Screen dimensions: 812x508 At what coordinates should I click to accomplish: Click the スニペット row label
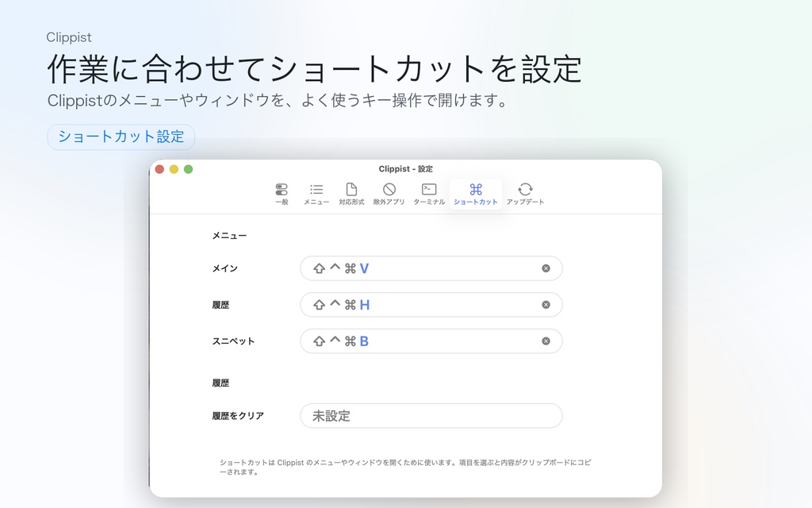tap(234, 341)
